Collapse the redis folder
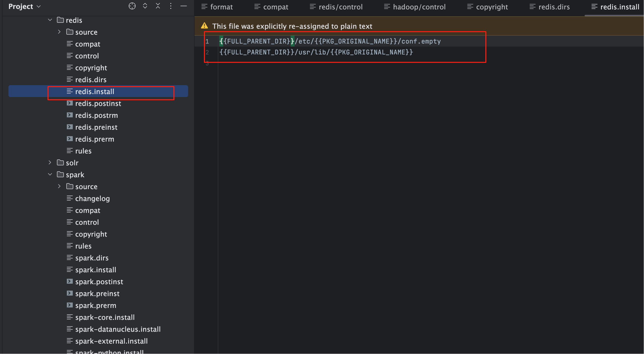 50,20
